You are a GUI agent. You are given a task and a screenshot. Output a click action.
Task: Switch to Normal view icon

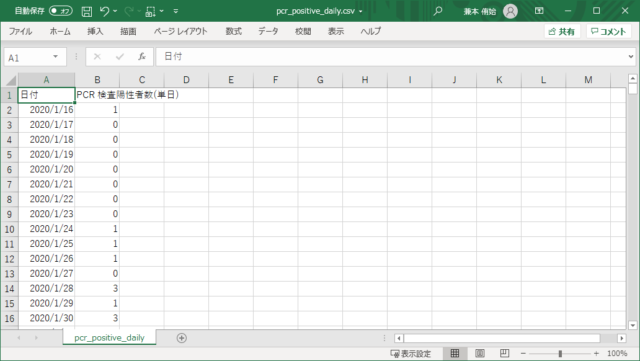coord(455,353)
